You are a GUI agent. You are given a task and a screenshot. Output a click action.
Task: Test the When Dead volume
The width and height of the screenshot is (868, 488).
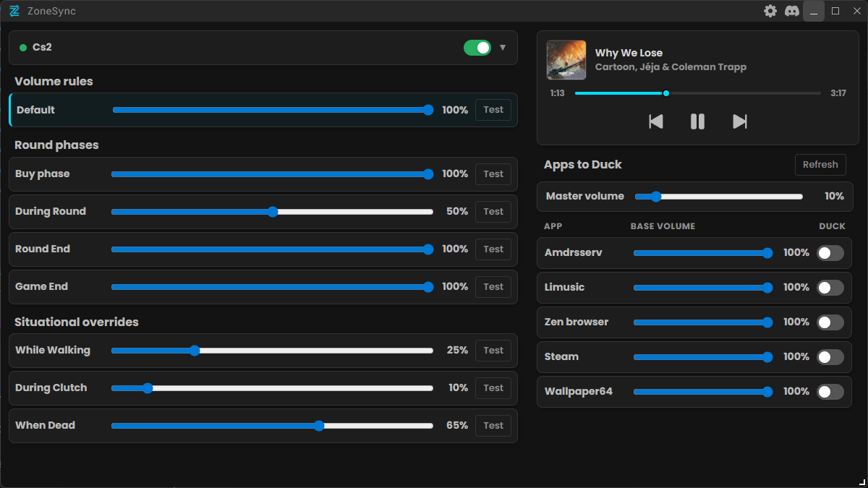point(493,425)
